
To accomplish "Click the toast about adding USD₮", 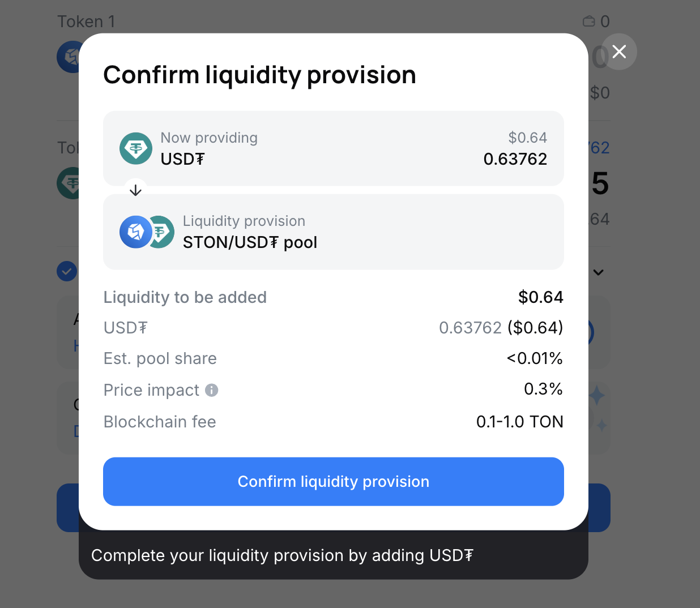I will point(282,555).
